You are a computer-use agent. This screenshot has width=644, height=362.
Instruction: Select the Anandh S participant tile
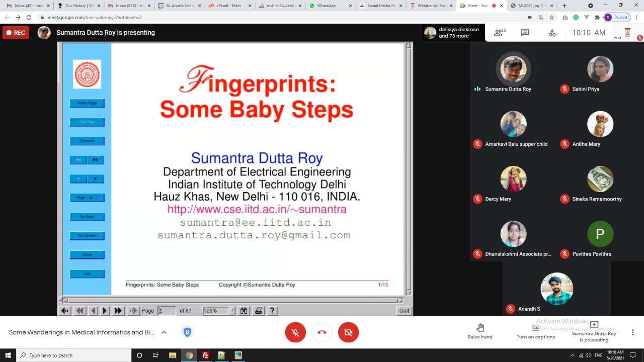[x=556, y=290]
